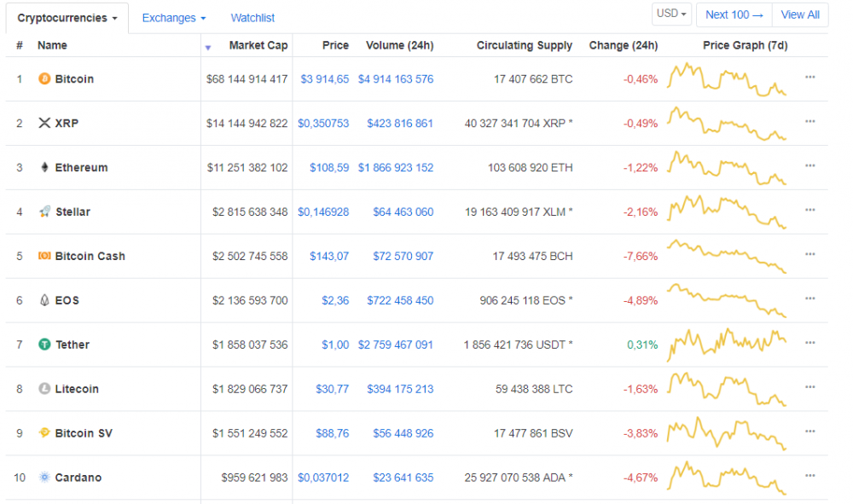Open the Bitcoin Cash name link
This screenshot has height=504, width=853.
pyautogui.click(x=90, y=256)
